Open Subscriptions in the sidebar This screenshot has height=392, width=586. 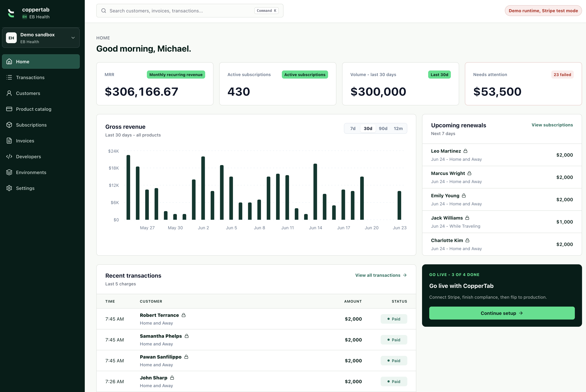point(41,125)
